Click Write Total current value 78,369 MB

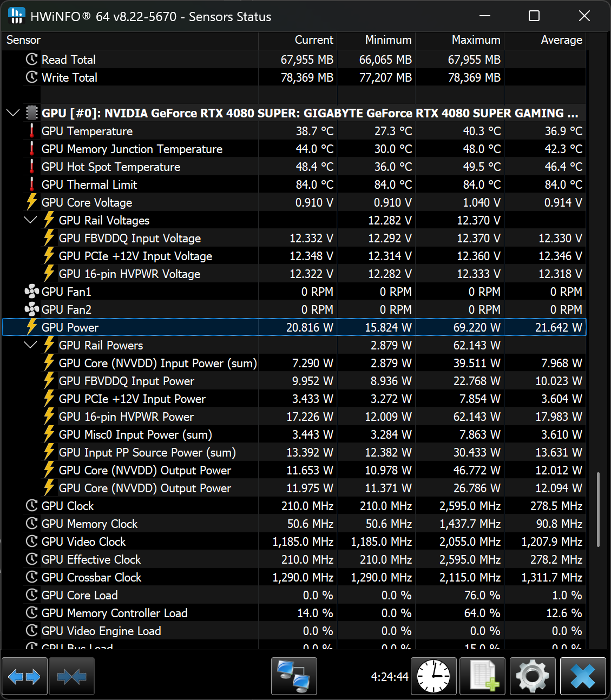pyautogui.click(x=307, y=77)
